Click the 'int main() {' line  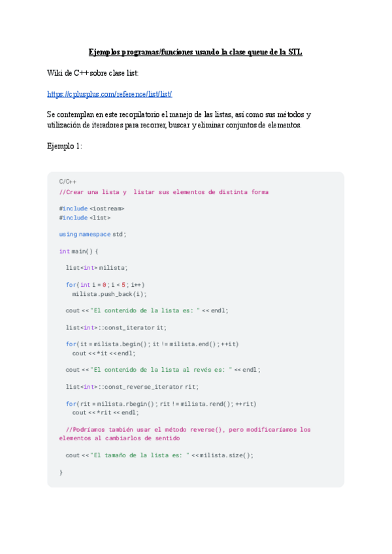(78, 251)
